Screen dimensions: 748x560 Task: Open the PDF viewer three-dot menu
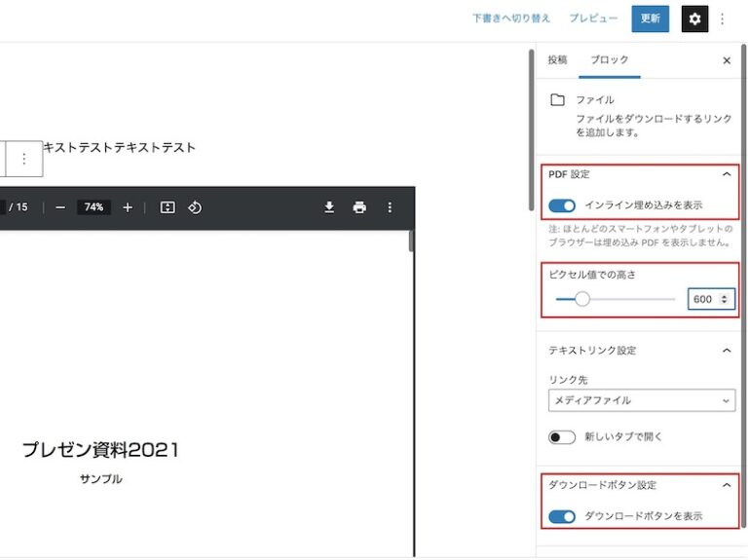(390, 207)
